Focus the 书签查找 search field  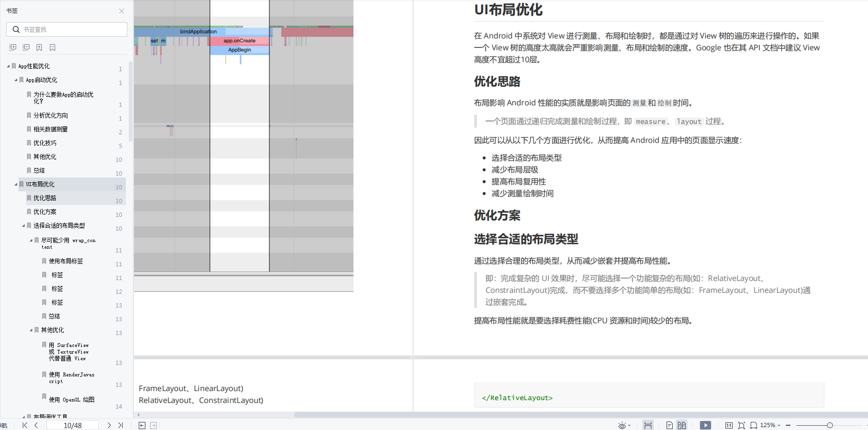point(67,29)
